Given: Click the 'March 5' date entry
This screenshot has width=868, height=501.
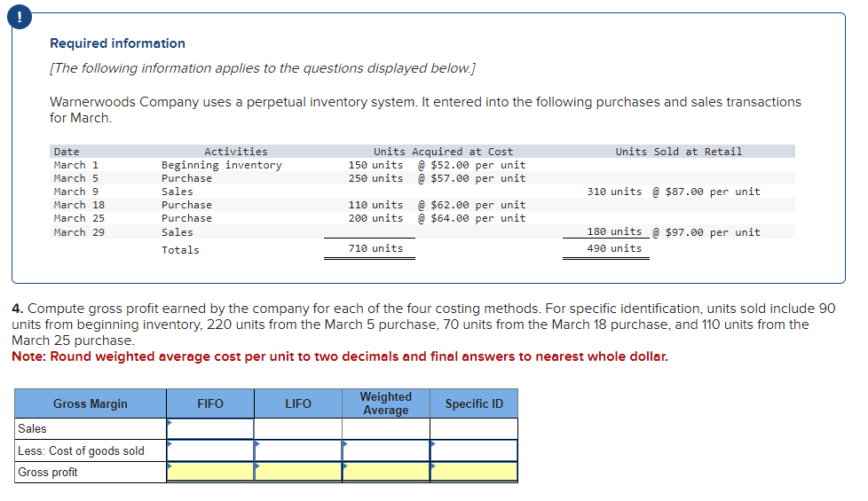Looking at the screenshot, I should point(75,178).
